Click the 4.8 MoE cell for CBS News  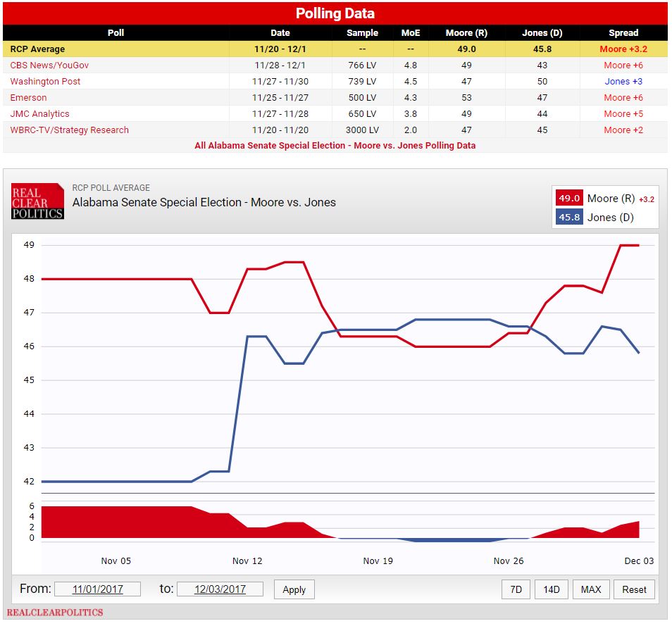click(x=411, y=65)
